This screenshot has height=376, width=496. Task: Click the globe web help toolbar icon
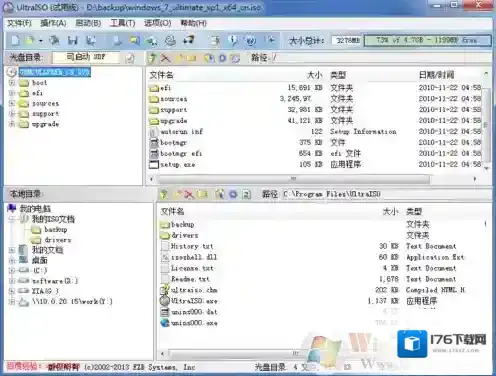[251, 41]
